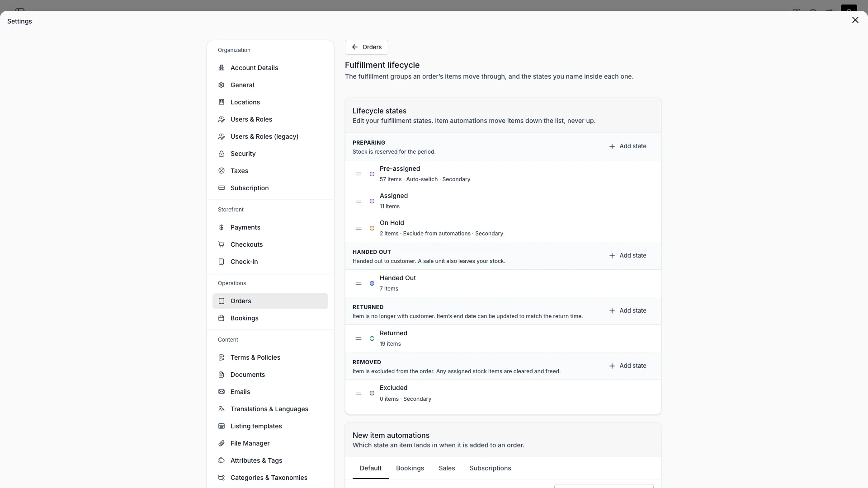Click the Payments dollar icon
This screenshot has width=868, height=488.
point(222,227)
